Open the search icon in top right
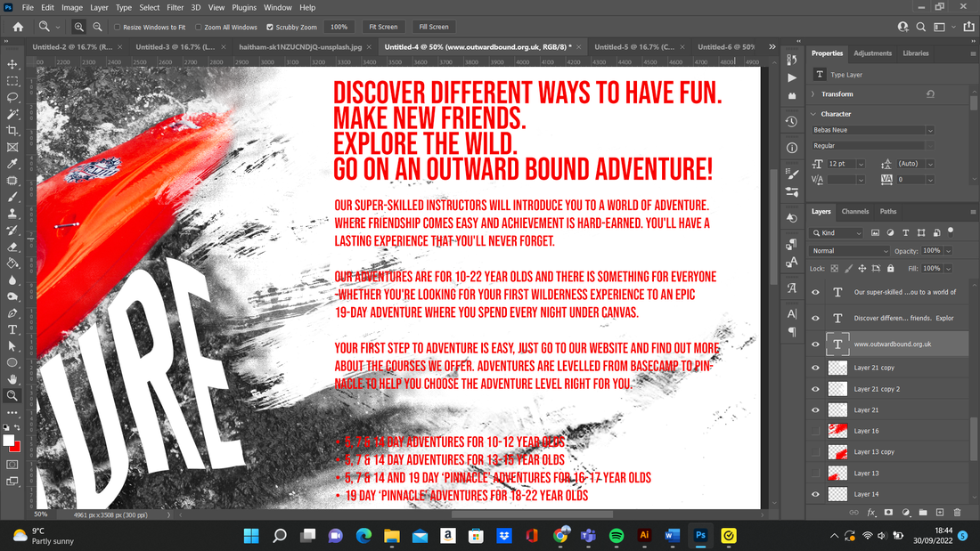 920,27
